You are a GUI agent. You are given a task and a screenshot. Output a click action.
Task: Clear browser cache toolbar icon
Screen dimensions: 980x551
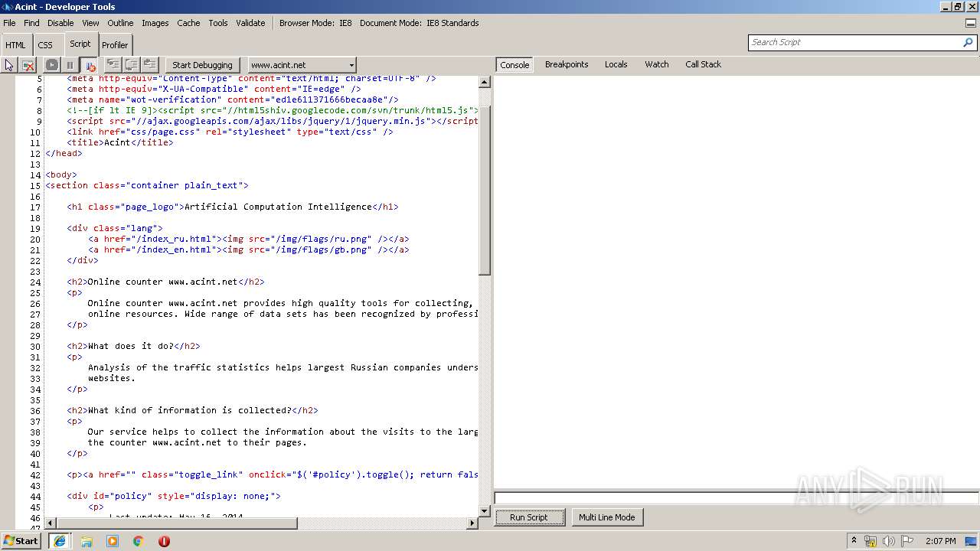tap(28, 65)
